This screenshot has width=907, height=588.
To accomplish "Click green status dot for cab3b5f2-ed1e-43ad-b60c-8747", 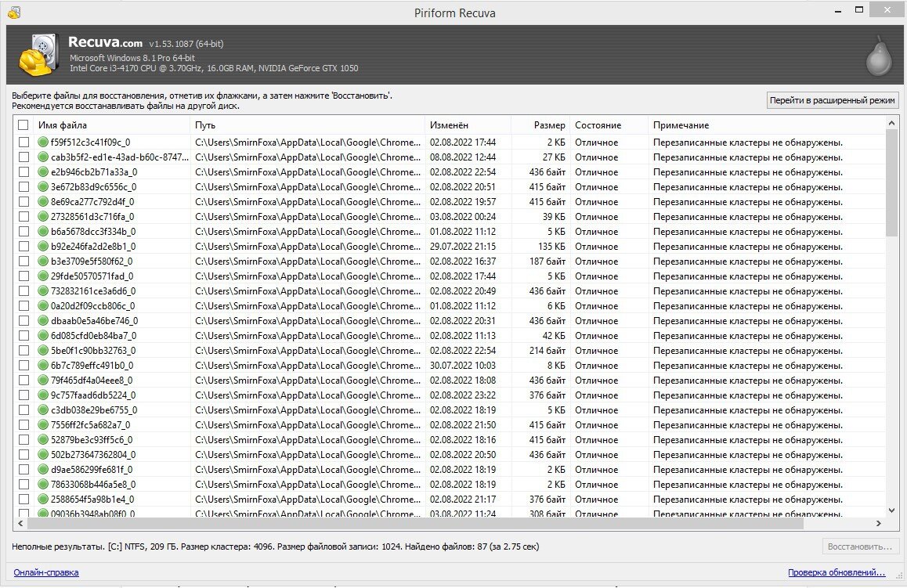I will 43,157.
